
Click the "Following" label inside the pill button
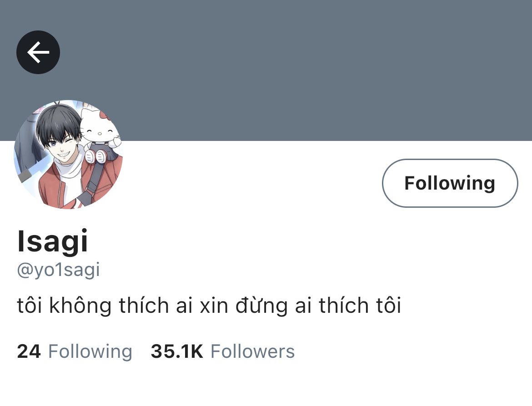point(450,183)
